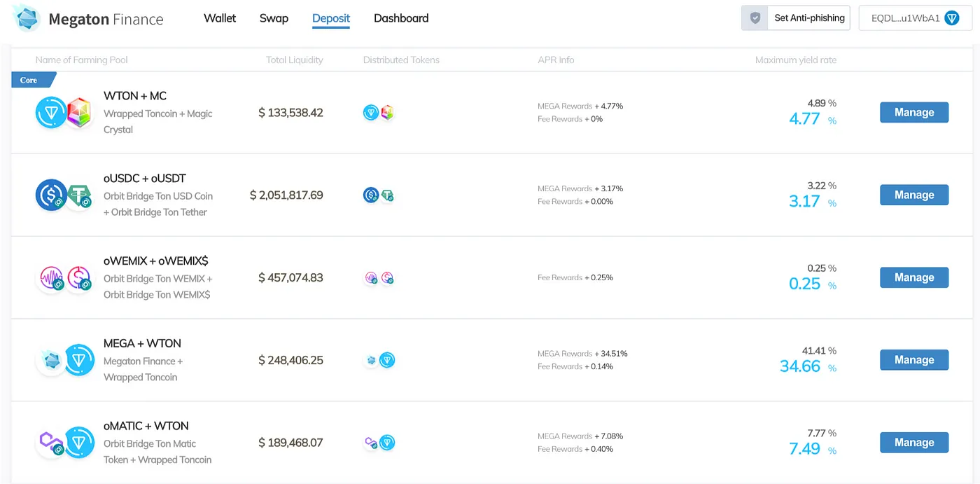Click the large oWEMIX$ pool icon

[79, 277]
